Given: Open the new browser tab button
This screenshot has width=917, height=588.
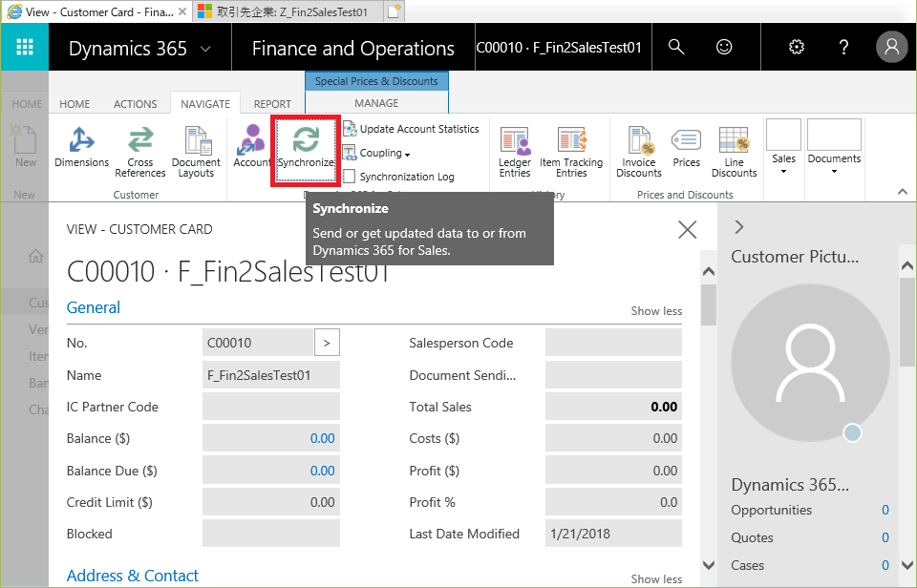Looking at the screenshot, I should pyautogui.click(x=395, y=11).
